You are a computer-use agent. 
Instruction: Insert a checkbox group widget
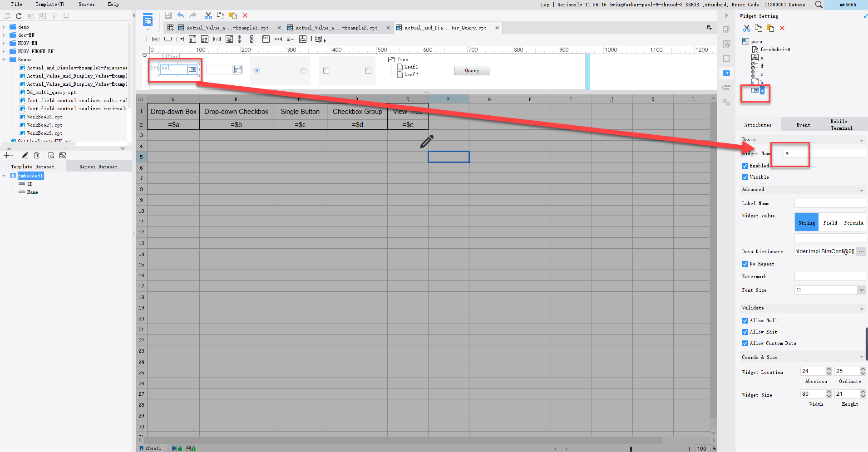pyautogui.click(x=254, y=39)
